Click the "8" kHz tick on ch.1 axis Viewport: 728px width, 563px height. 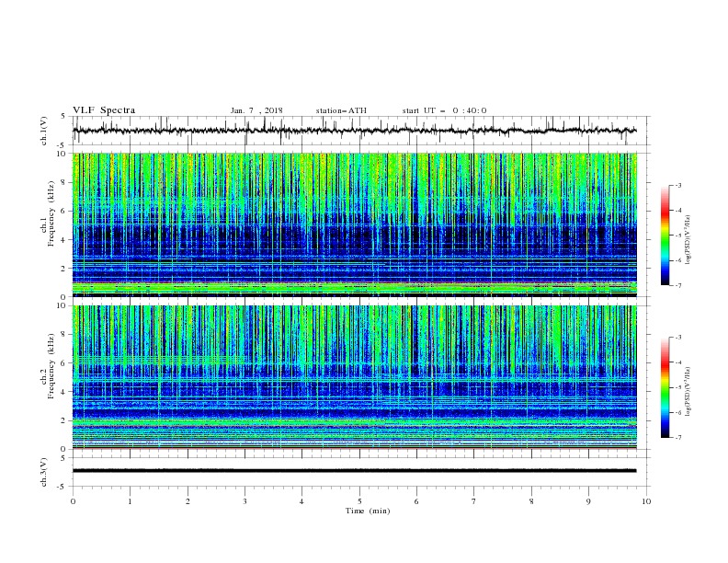click(x=64, y=182)
